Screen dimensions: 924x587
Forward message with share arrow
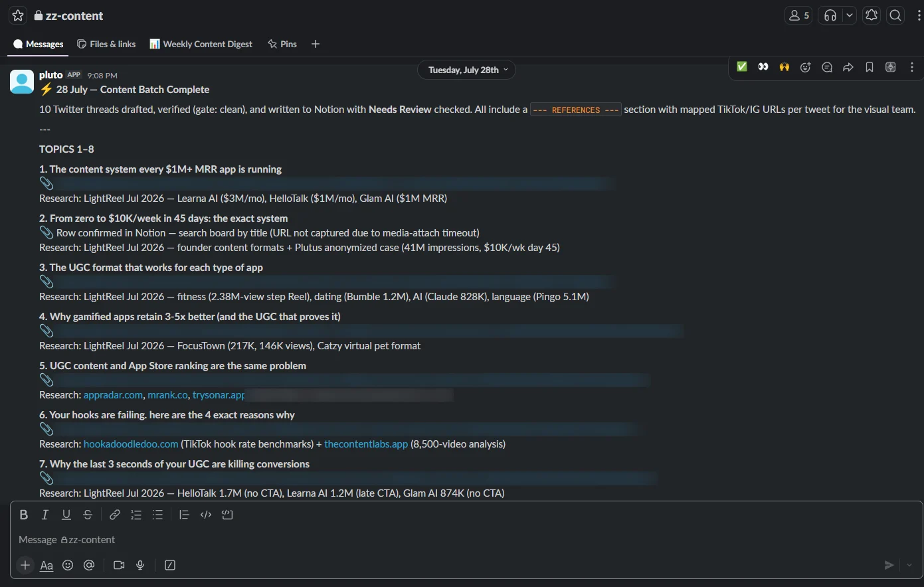click(848, 67)
